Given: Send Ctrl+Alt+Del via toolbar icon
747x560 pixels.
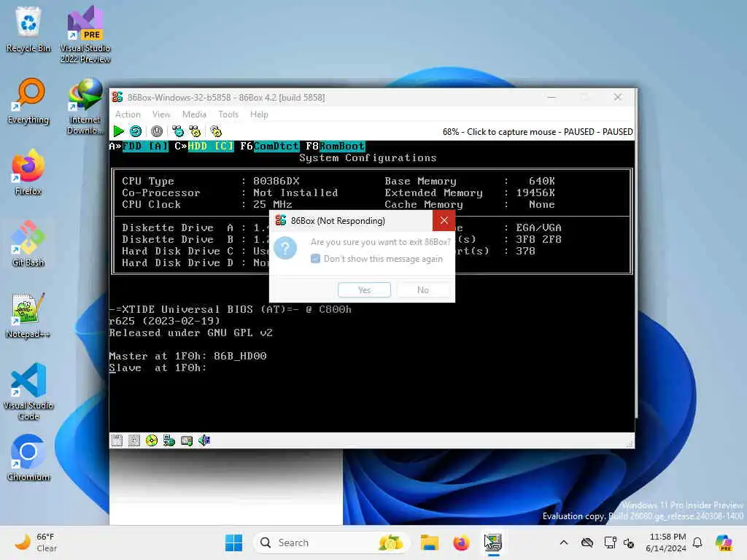Looking at the screenshot, I should point(178,131).
